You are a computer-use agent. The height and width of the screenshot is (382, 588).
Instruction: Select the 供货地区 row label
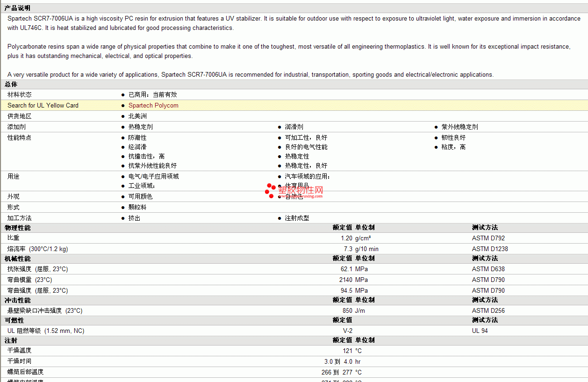click(x=20, y=116)
